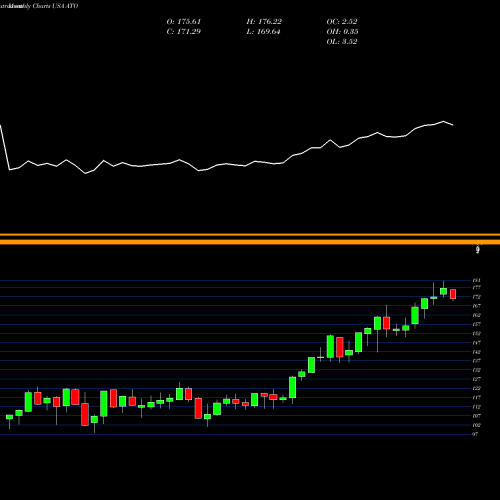
Task: Click the 117 price axis label
Action: pos(476,398)
